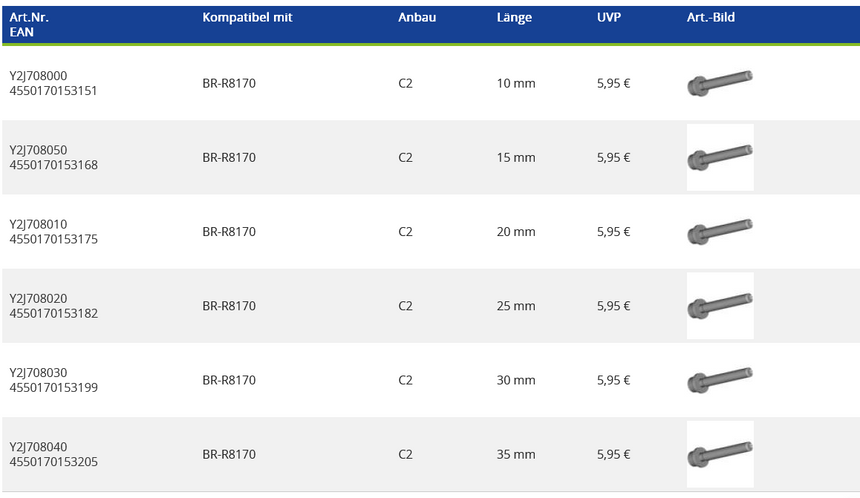Sort by the Länge column header

pos(514,18)
